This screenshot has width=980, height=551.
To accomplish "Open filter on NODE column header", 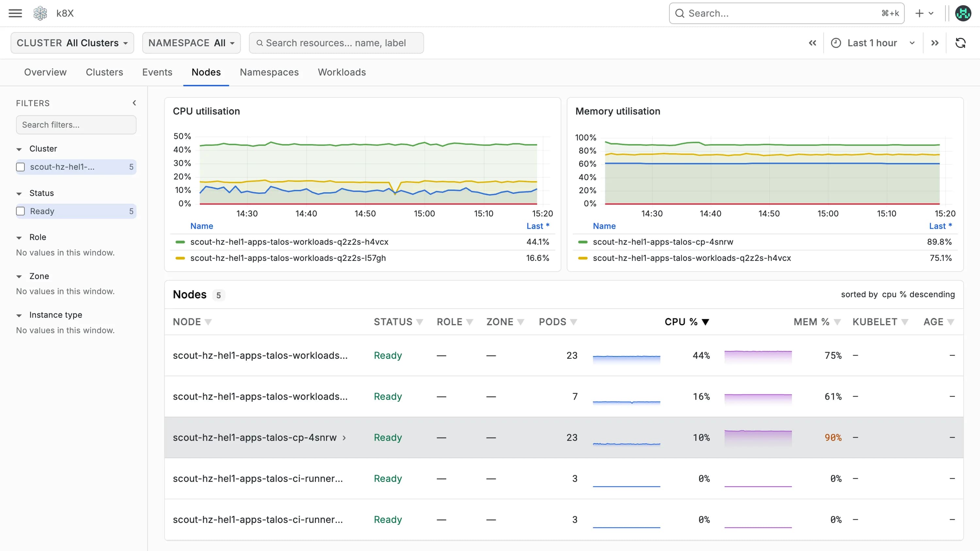I will pos(208,322).
